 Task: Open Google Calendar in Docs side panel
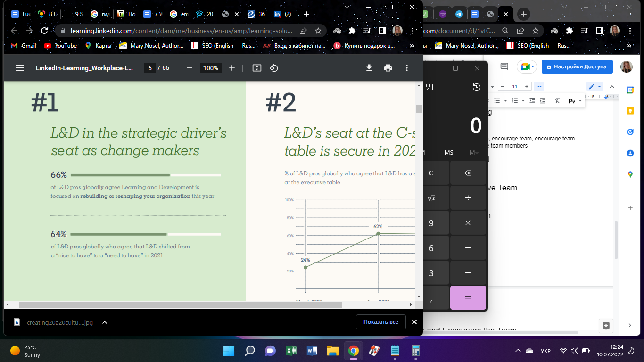click(630, 90)
